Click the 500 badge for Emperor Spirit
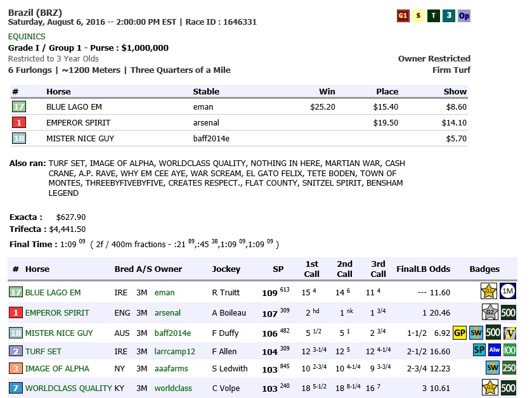 click(509, 312)
